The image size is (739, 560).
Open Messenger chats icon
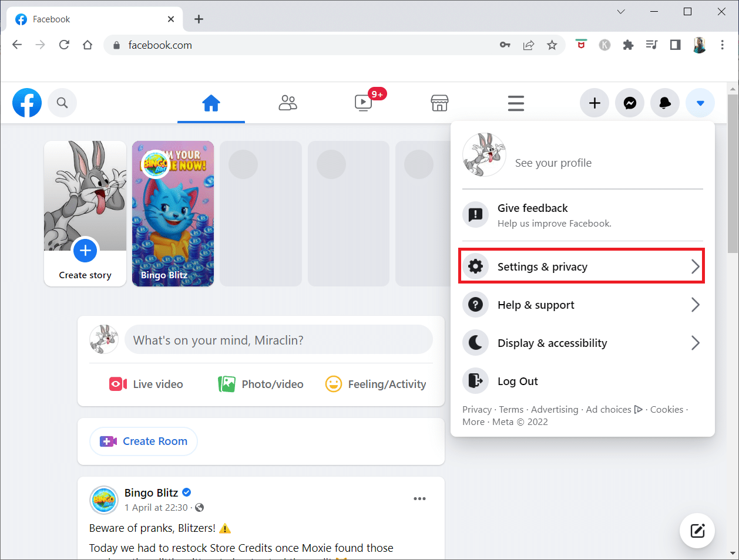[x=630, y=103]
